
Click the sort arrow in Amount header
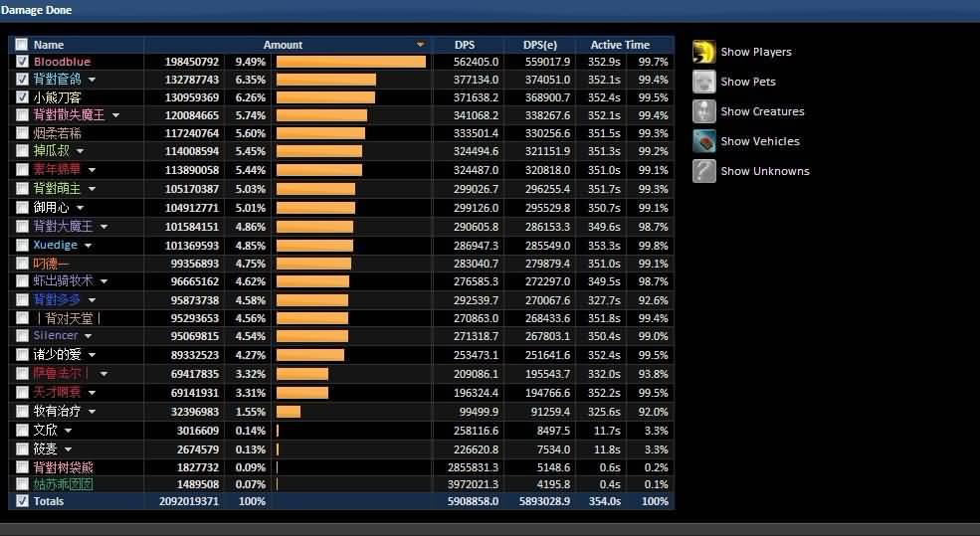[x=421, y=45]
